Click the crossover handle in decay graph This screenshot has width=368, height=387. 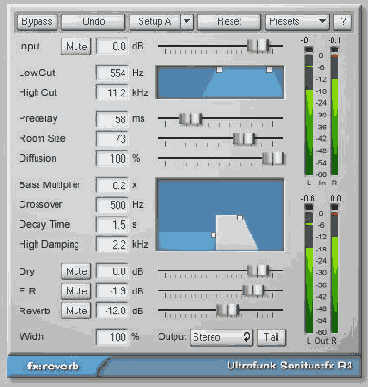[x=213, y=235]
